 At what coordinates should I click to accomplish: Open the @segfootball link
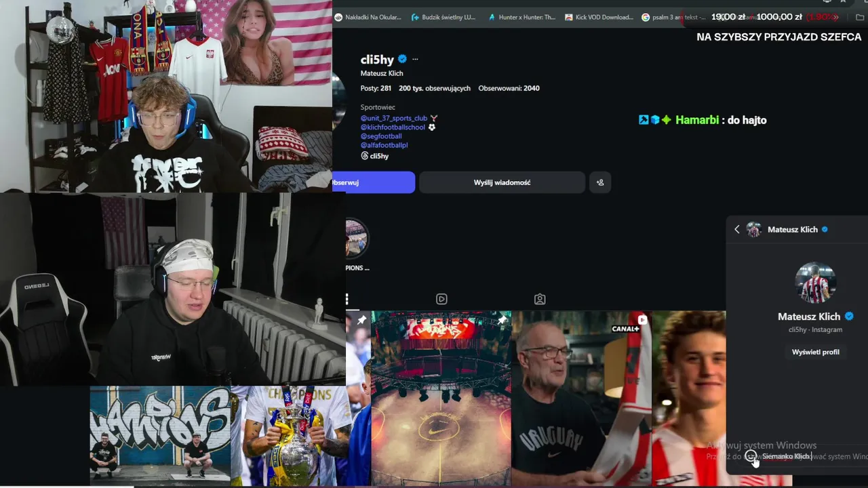click(381, 136)
